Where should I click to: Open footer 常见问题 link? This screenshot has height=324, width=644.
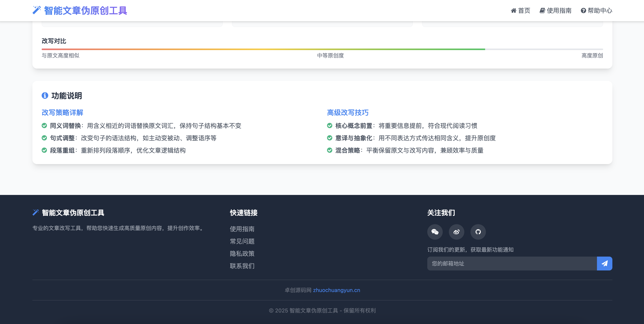point(242,241)
